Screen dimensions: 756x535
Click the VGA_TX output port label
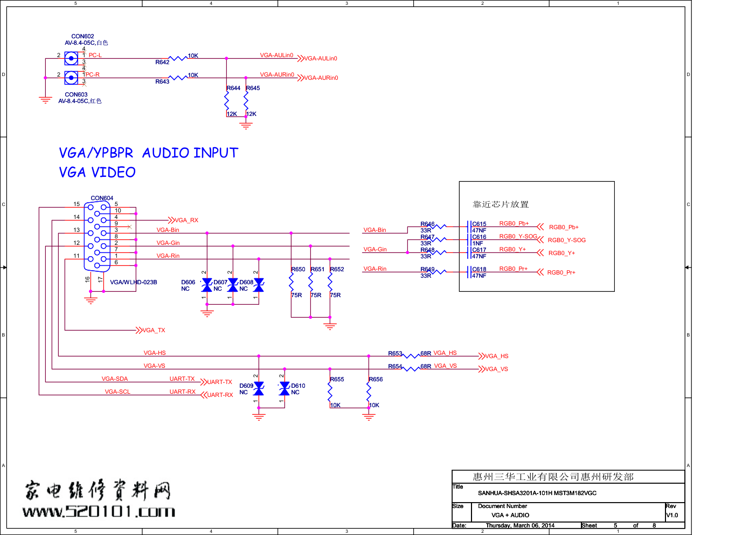tap(154, 330)
